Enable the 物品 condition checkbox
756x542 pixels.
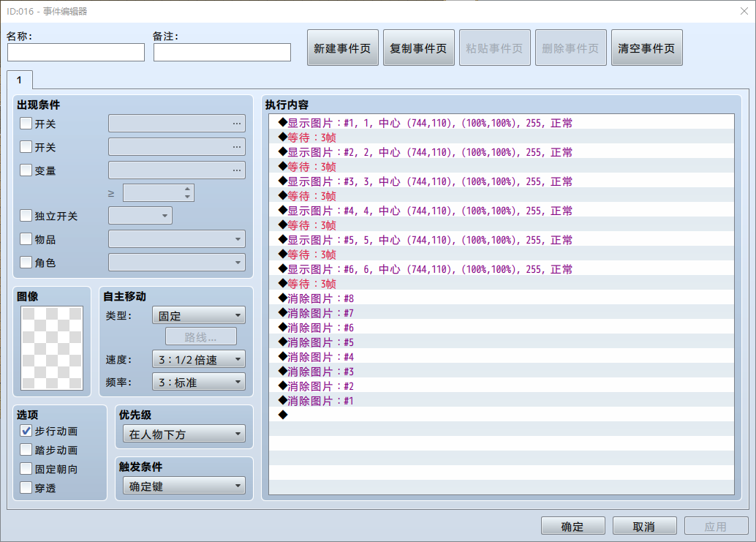tap(26, 238)
